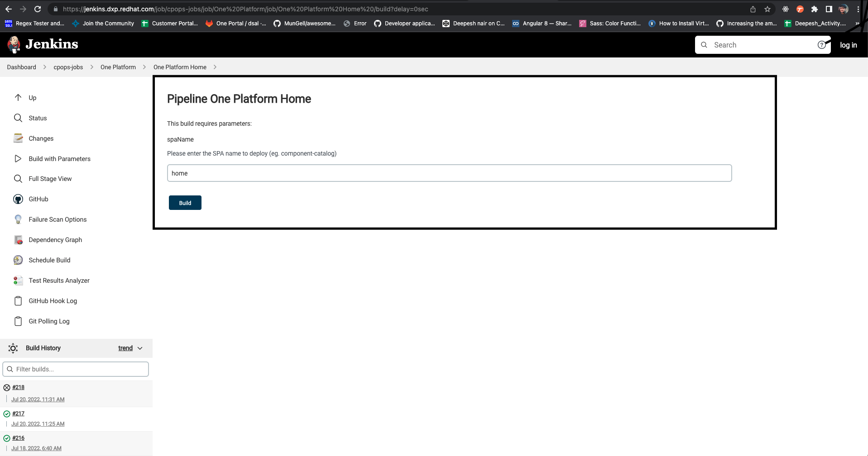Click the success status icon for build #217
The width and height of the screenshot is (868, 456).
(x=7, y=414)
